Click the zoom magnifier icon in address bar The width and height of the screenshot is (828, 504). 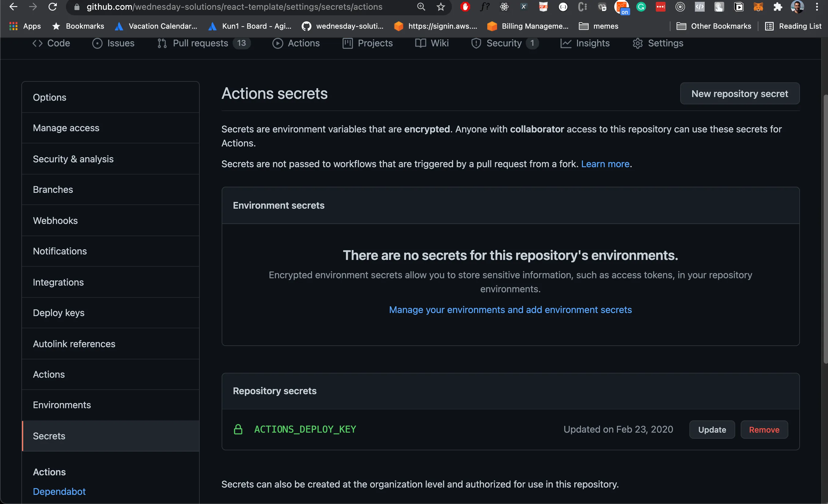point(421,7)
